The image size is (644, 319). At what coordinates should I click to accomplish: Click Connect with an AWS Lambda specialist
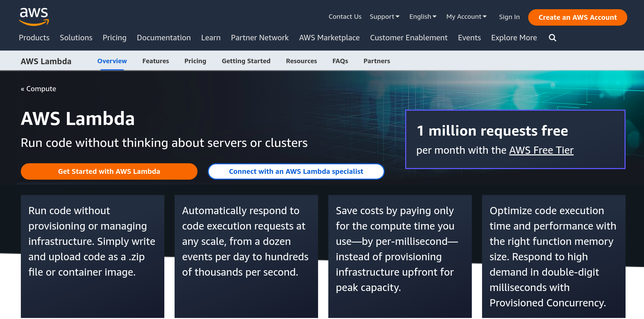pyautogui.click(x=296, y=171)
